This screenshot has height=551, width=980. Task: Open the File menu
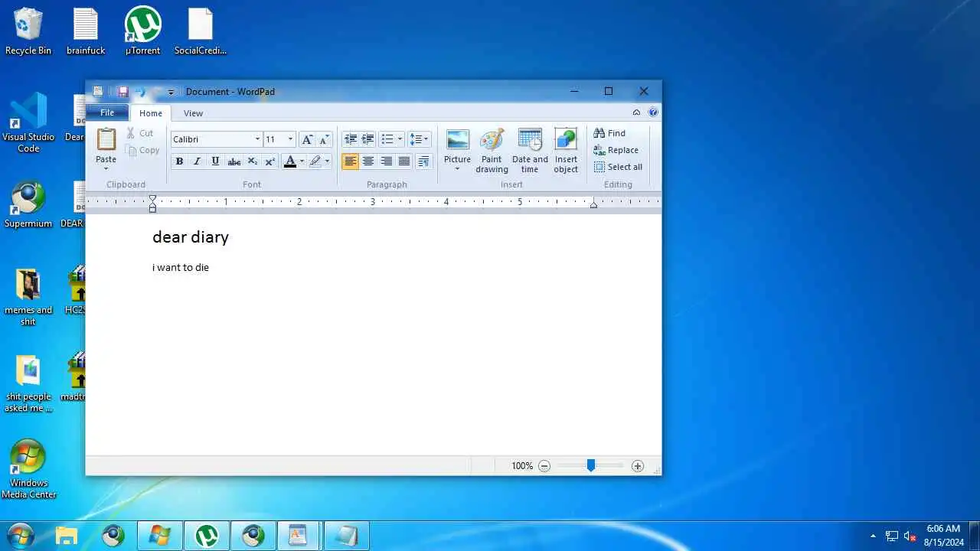(x=107, y=112)
